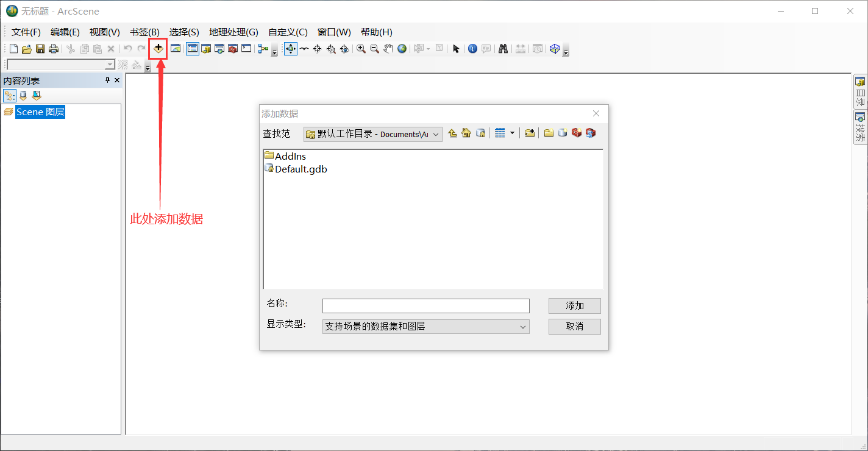The height and width of the screenshot is (451, 868).
Task: Open the Find binoculars tool
Action: [x=503, y=49]
